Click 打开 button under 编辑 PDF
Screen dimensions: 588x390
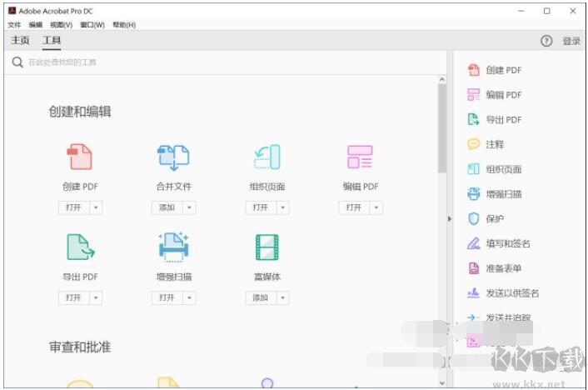pos(354,207)
